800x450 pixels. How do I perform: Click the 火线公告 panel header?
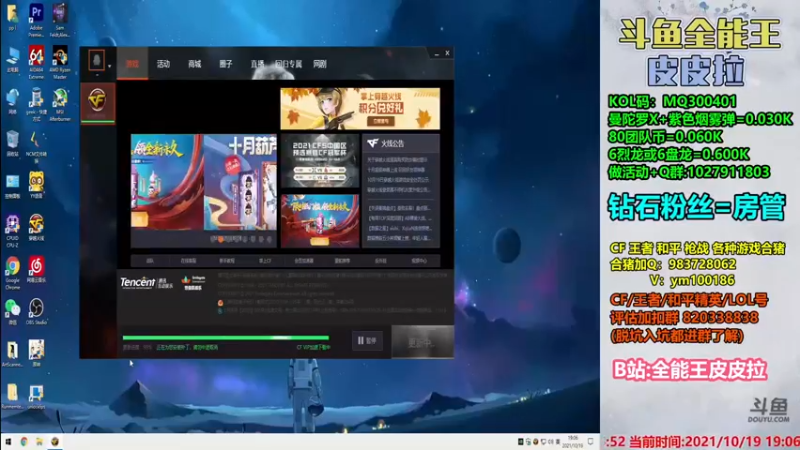pos(401,143)
